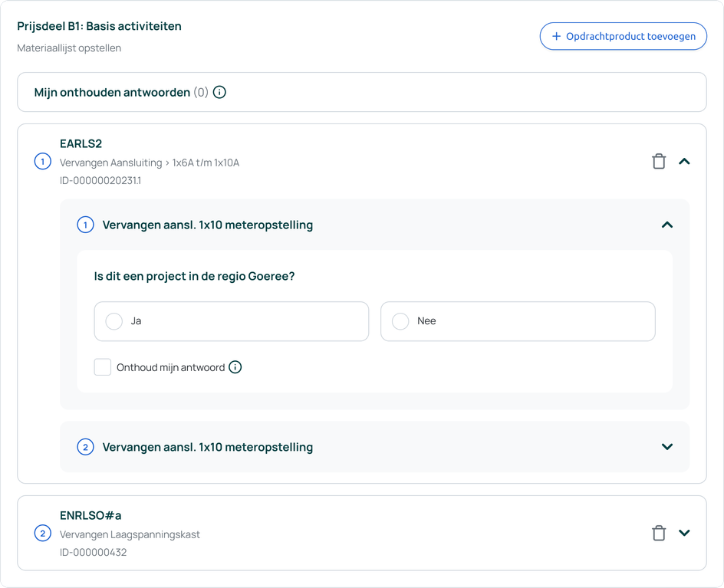Viewport: 724px width, 588px height.
Task: Open the Mijn onthouden antwoorden panel
Action: point(362,92)
